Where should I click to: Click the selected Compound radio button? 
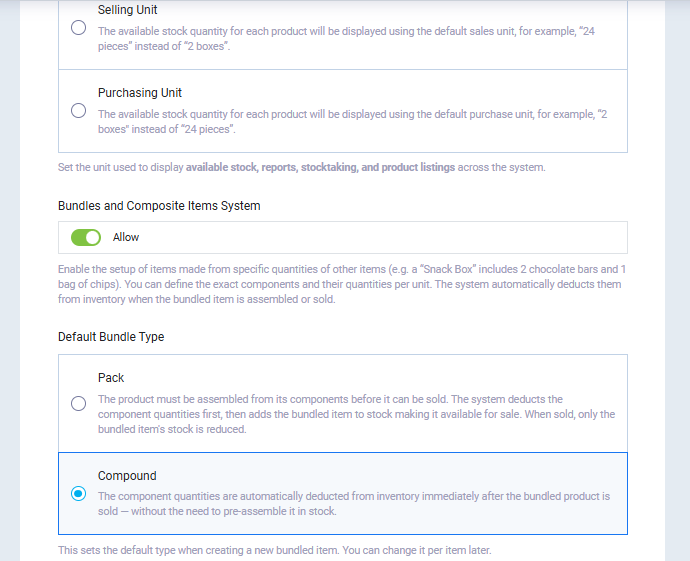[x=78, y=493]
